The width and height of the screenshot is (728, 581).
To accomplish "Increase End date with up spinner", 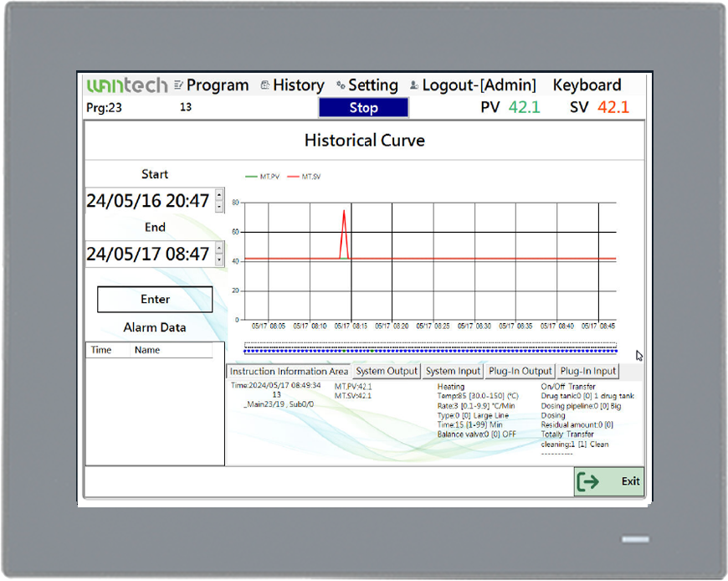I will click(x=219, y=248).
